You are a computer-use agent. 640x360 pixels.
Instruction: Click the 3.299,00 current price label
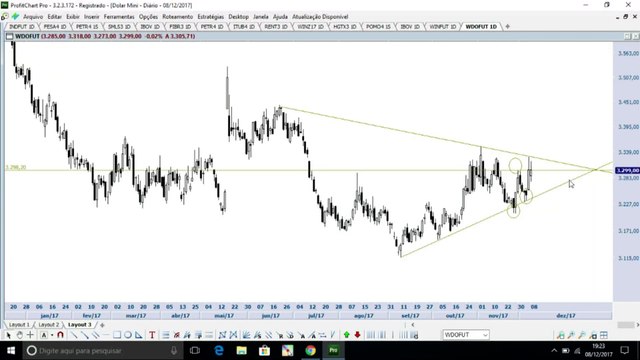pos(627,171)
